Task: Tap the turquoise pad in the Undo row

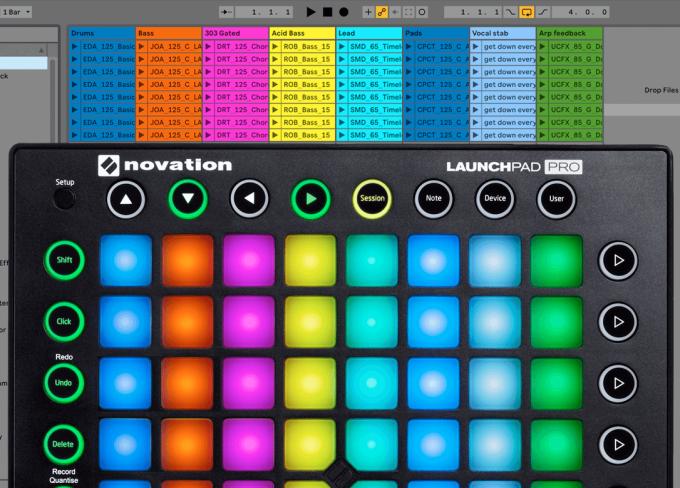Action: tap(372, 383)
